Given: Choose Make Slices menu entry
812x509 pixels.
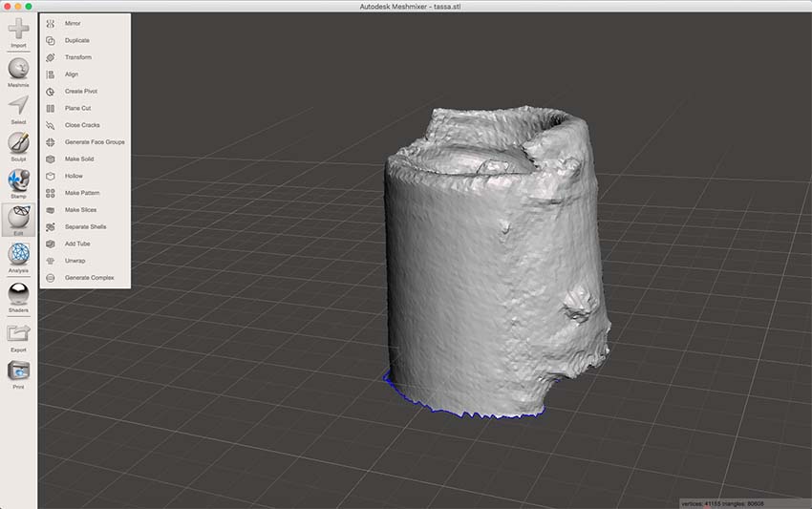Looking at the screenshot, I should [x=81, y=210].
